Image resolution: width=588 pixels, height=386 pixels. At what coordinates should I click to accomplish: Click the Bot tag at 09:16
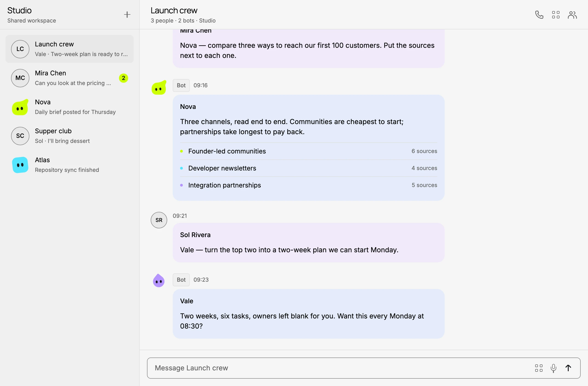181,85
